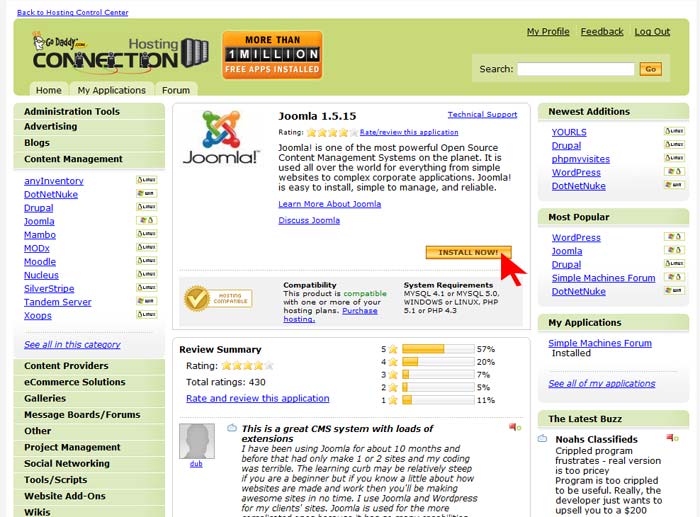The width and height of the screenshot is (700, 517).
Task: Expand the Blogs category
Action: [89, 143]
